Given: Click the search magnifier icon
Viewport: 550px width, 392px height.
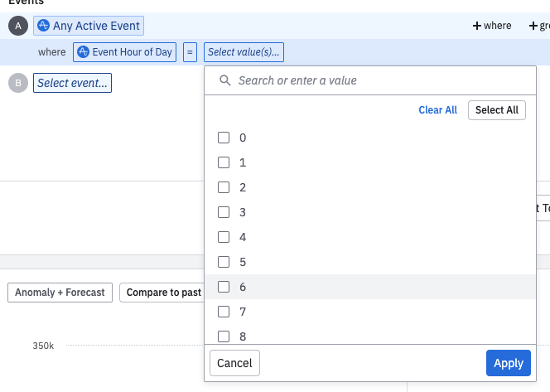Looking at the screenshot, I should (x=224, y=81).
